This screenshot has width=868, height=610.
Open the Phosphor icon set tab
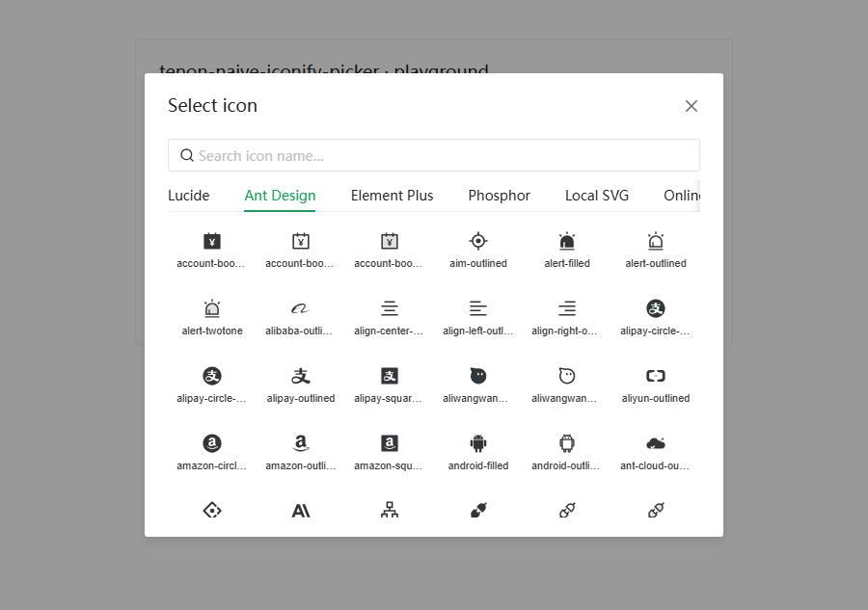(500, 196)
